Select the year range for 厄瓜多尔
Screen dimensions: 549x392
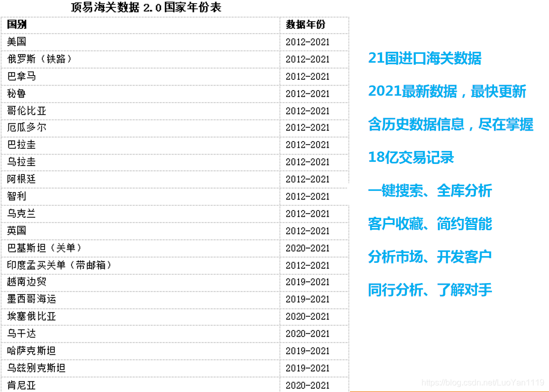tap(307, 128)
